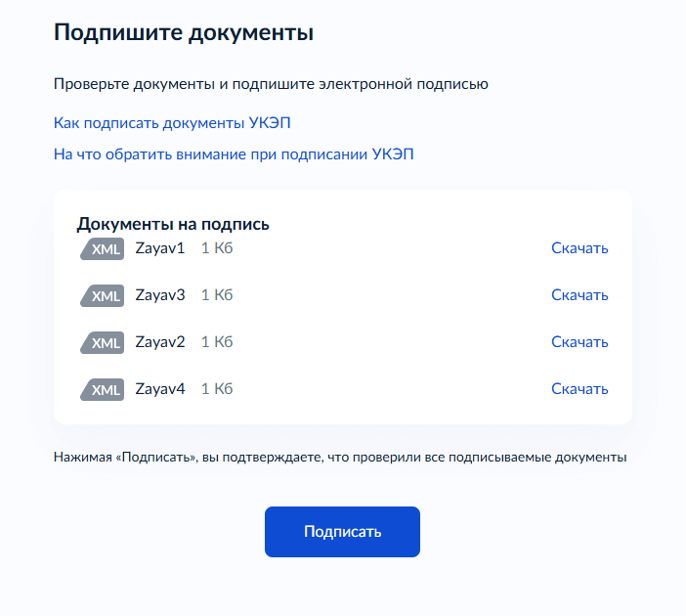The width and height of the screenshot is (686, 616).
Task: Select the Zayav2 file name
Action: [160, 342]
